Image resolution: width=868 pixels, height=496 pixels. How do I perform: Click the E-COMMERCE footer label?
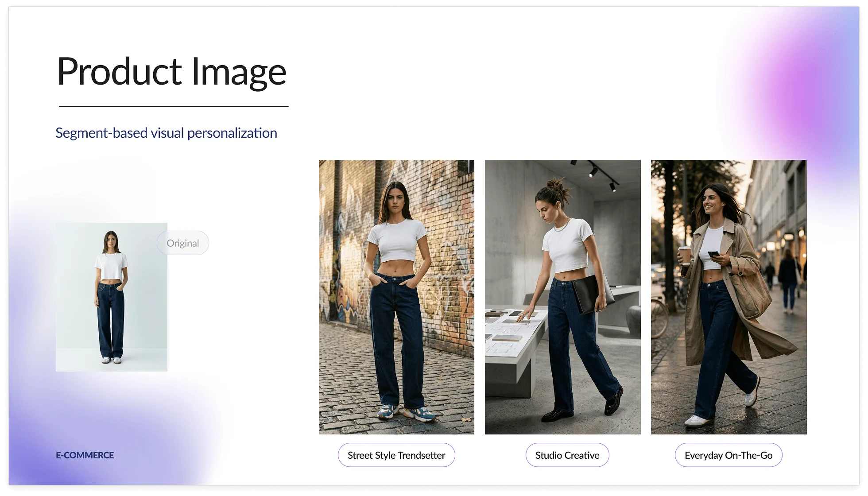(x=85, y=455)
